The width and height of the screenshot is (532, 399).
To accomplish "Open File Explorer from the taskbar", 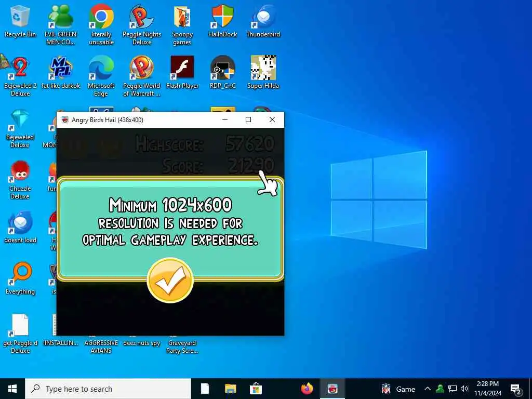I will click(x=230, y=389).
